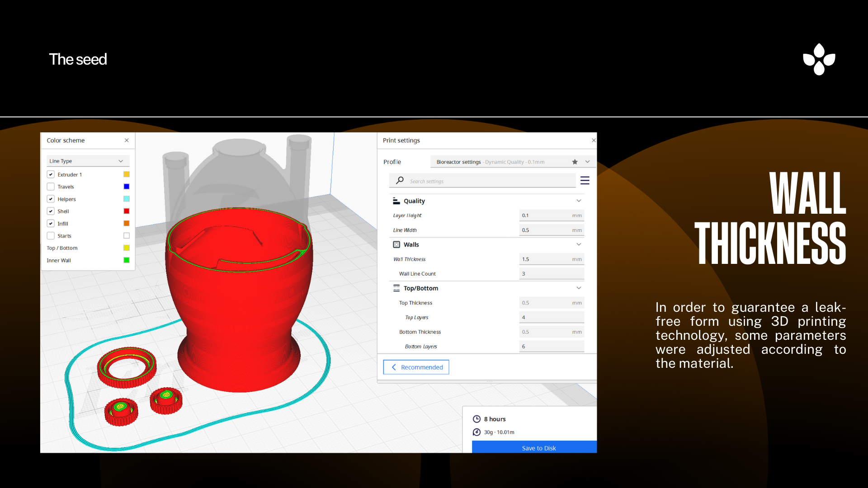Collapse the Walls settings section
Viewport: 868px width, 488px height.
coord(578,244)
